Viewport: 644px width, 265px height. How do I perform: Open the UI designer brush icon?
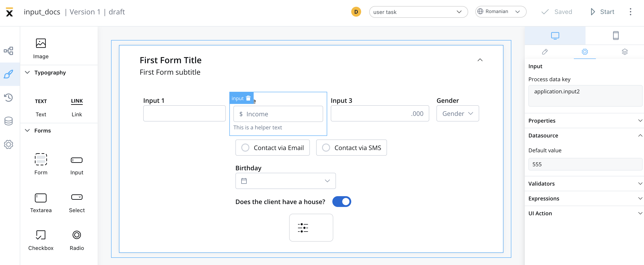(9, 74)
